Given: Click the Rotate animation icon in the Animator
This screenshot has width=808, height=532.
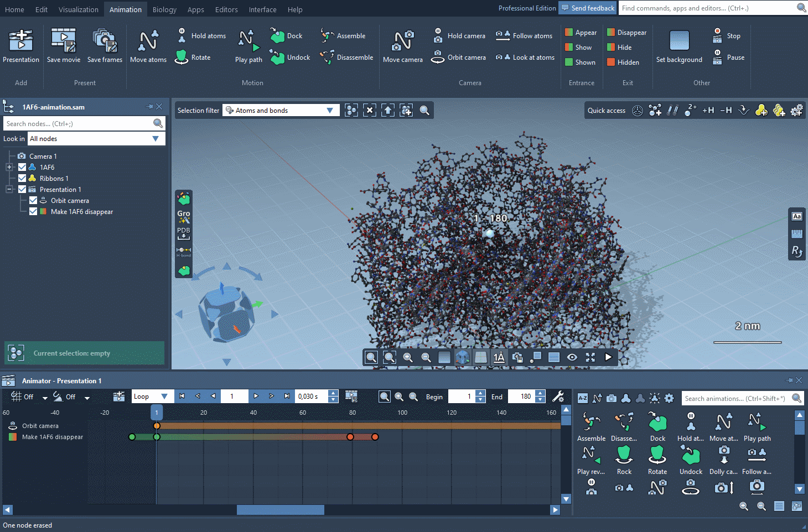Looking at the screenshot, I should point(657,458).
